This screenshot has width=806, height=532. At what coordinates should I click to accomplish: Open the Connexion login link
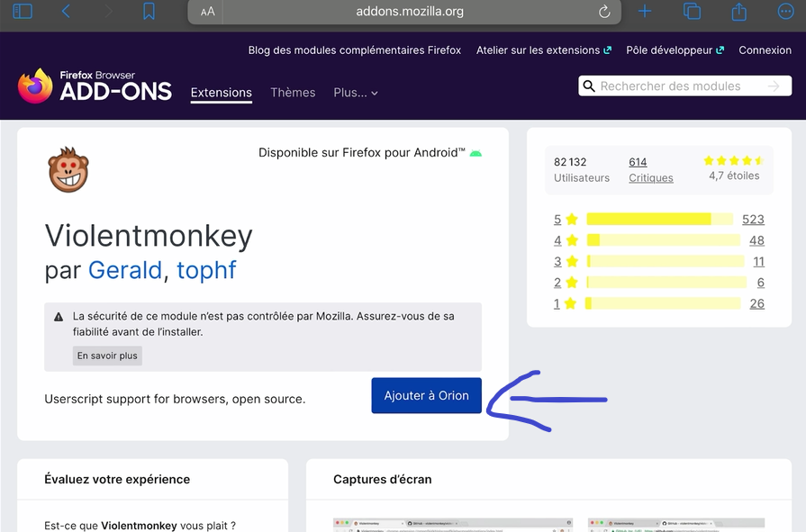[765, 50]
